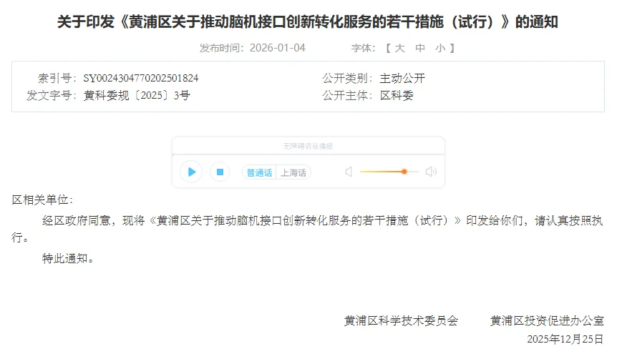Click index number SY0024304770202501824
622x364 pixels.
pos(141,78)
